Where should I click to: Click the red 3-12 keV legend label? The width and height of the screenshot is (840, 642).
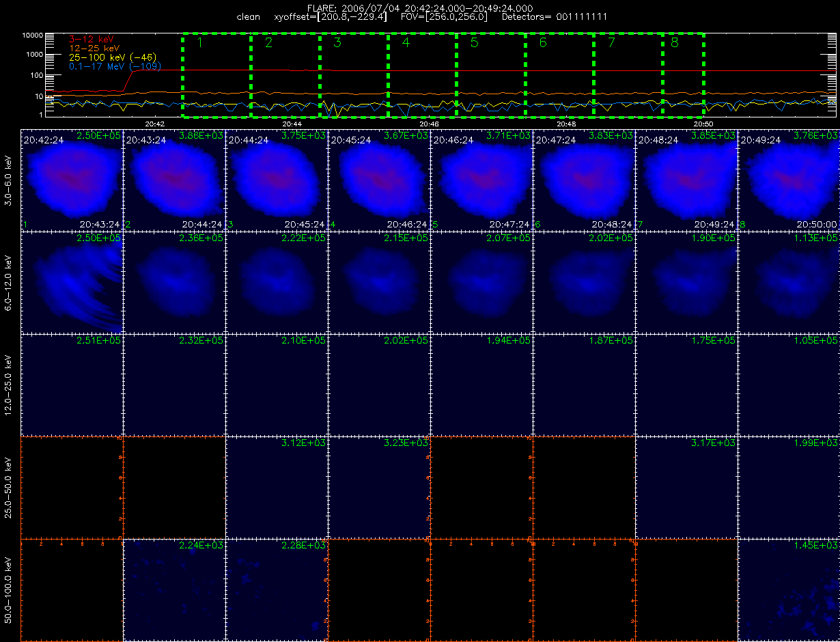pyautogui.click(x=92, y=40)
